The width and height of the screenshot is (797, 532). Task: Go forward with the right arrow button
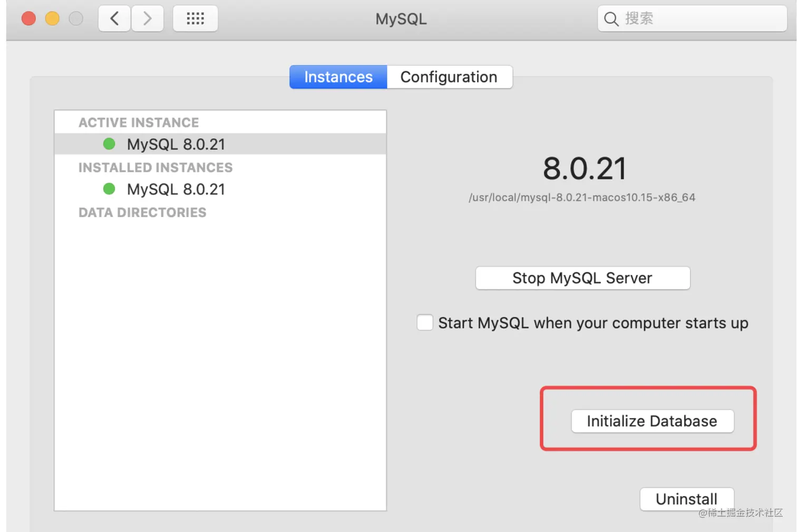tap(147, 19)
